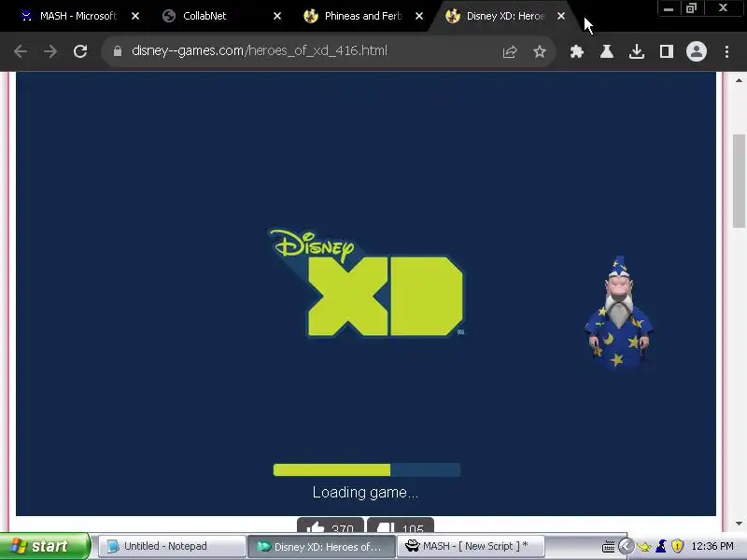Click the game loading progress bar
Screen dimensions: 747x560
tap(367, 470)
